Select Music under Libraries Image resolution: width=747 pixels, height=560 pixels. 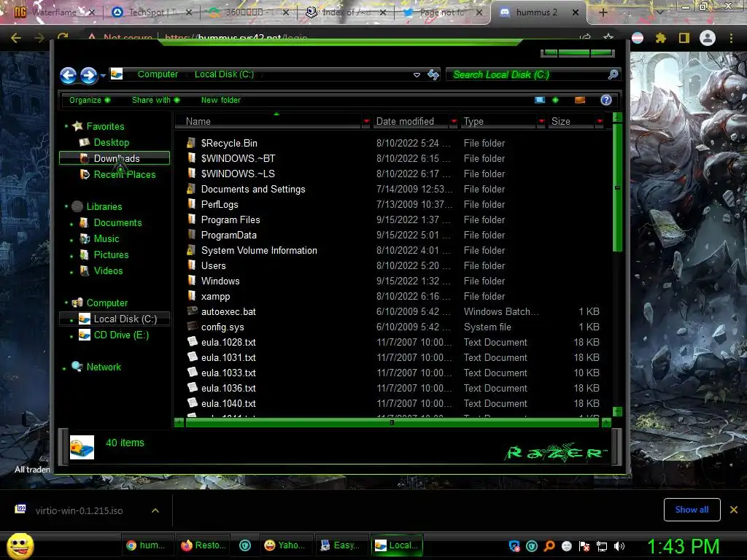[x=107, y=238]
